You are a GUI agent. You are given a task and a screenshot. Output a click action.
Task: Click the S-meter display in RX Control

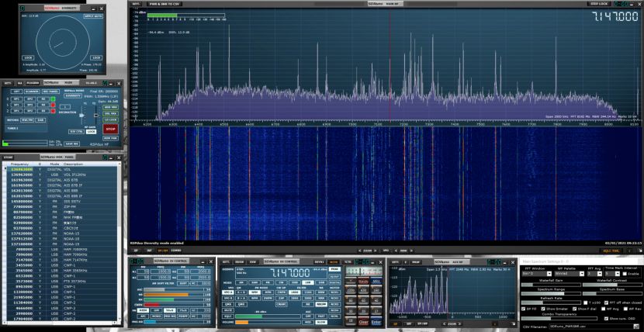pyautogui.click(x=365, y=271)
